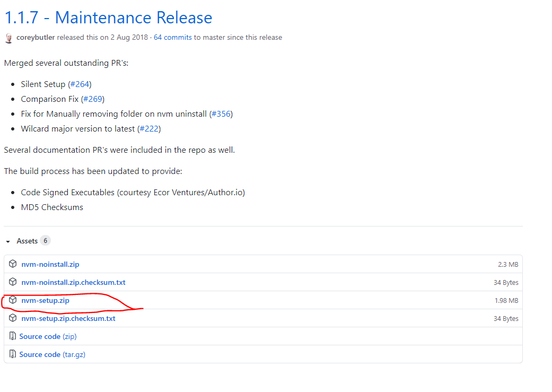The image size is (552, 392).
Task: Download the Source code (zip) archive
Action: (48, 336)
